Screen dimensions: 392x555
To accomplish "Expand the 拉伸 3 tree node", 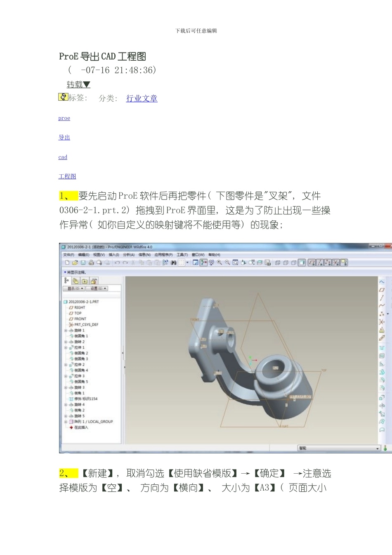I will (x=66, y=376).
